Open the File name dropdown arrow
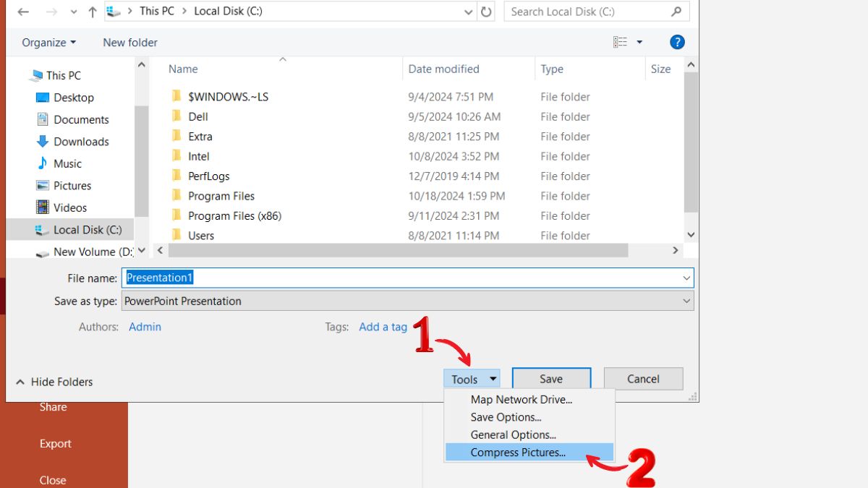The height and width of the screenshot is (488, 868). click(x=686, y=278)
